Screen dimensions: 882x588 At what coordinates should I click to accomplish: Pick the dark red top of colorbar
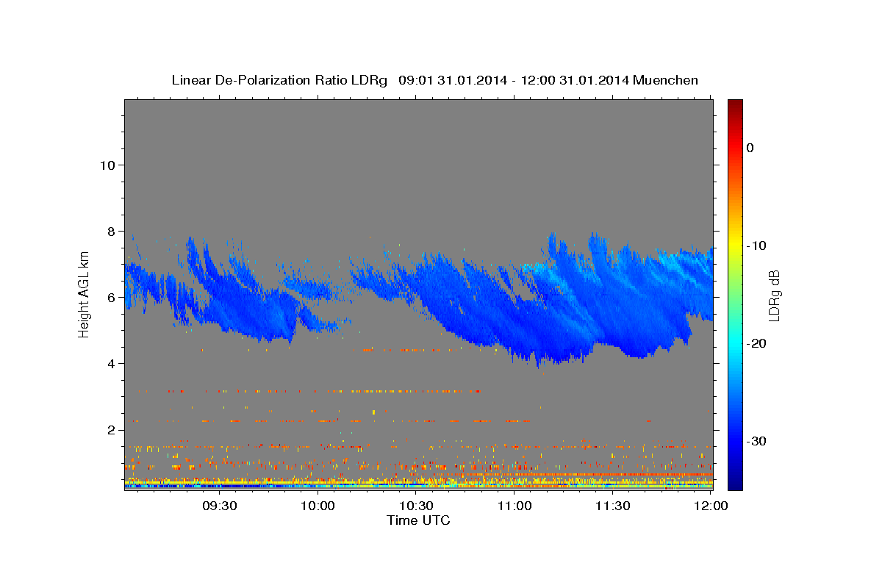tap(735, 105)
